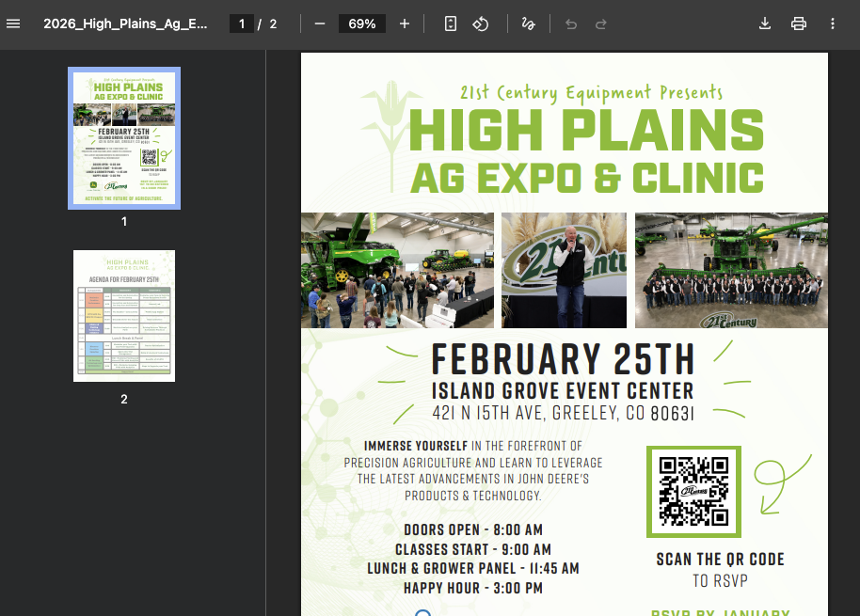Rotate the document counterclockwise
The width and height of the screenshot is (860, 616).
pyautogui.click(x=481, y=24)
